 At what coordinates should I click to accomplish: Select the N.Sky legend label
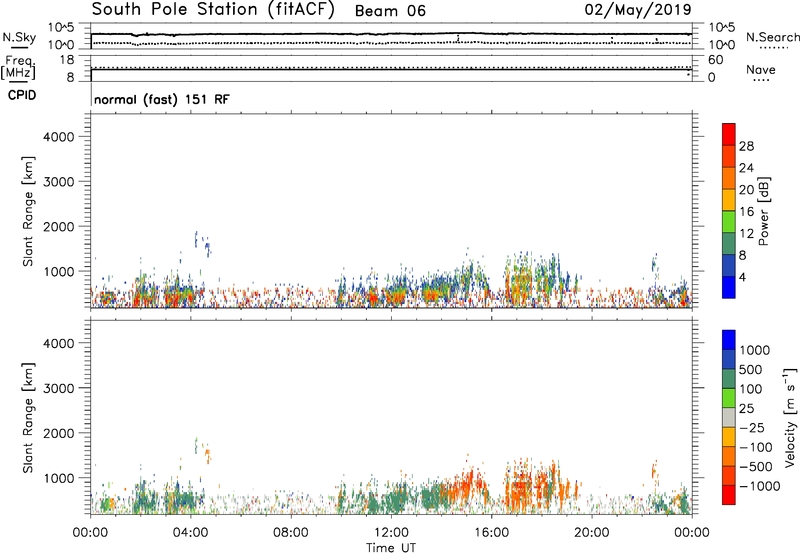(x=19, y=37)
